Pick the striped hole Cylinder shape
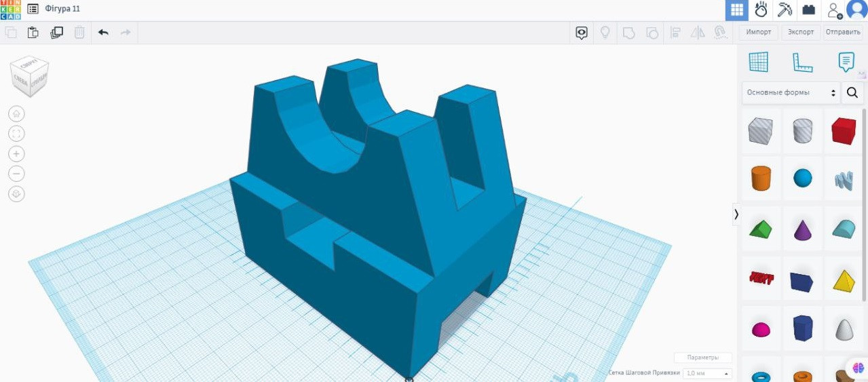Viewport: 868px width, 382px height. point(803,131)
